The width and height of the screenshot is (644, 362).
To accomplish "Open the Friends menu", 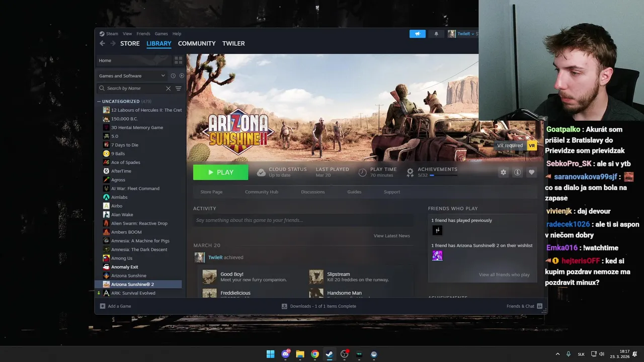I will [143, 34].
